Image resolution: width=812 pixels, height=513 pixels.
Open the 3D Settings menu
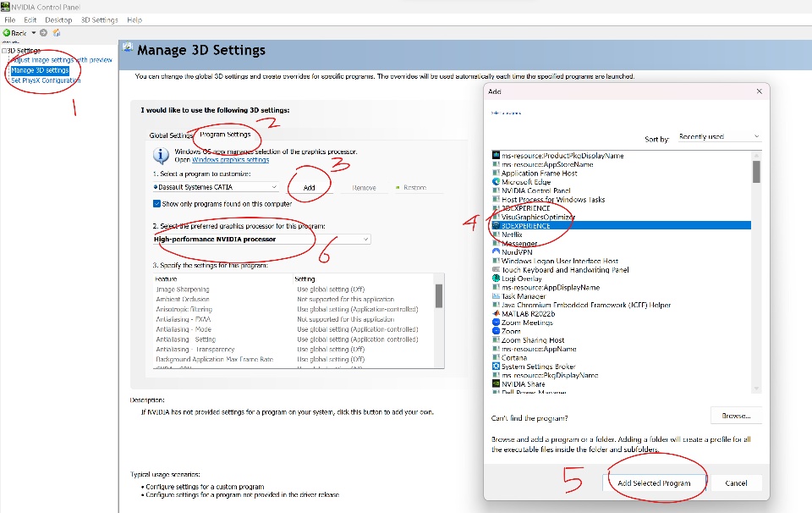click(100, 19)
